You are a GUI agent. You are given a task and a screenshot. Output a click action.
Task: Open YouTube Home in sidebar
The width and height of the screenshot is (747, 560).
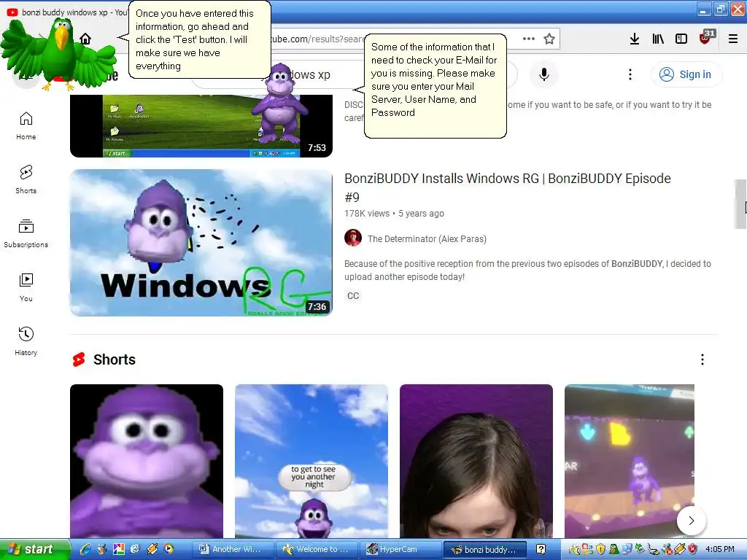tap(26, 125)
